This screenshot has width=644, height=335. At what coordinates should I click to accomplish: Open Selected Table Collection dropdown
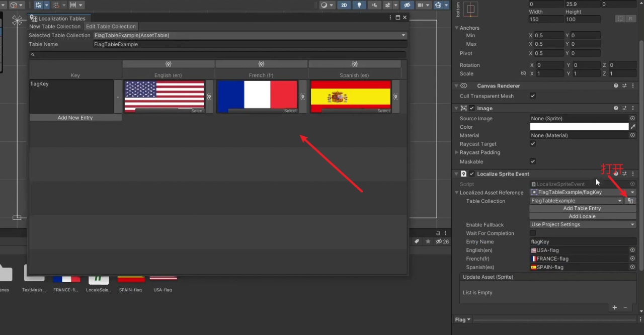click(x=250, y=35)
